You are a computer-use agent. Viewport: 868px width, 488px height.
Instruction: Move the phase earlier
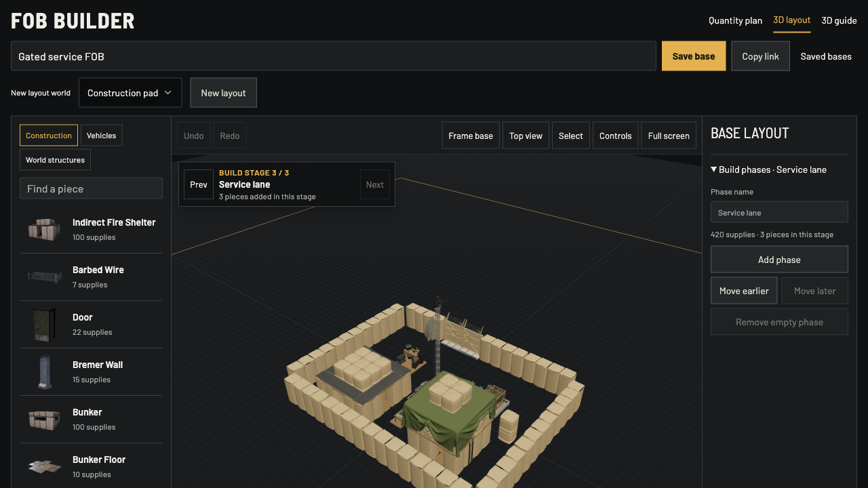744,291
